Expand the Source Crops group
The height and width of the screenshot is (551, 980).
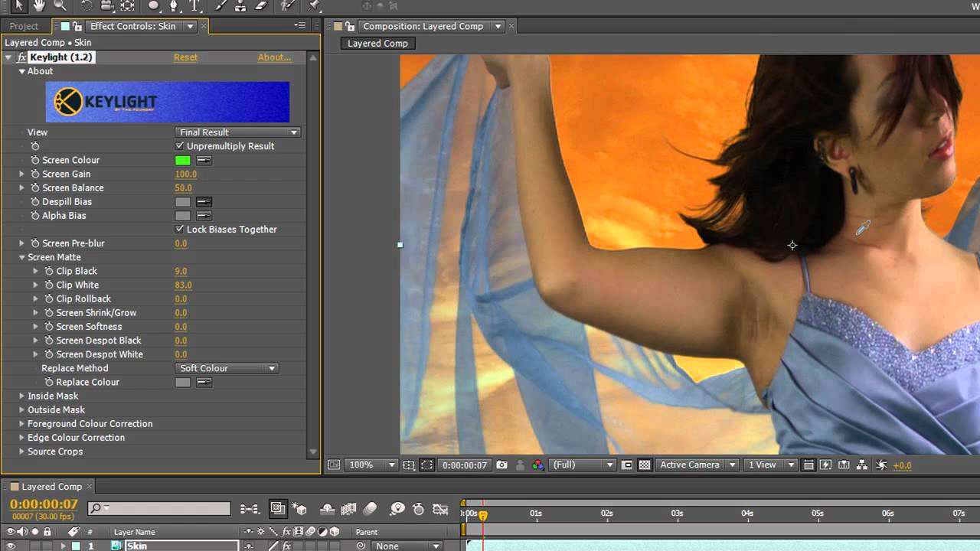click(x=22, y=452)
